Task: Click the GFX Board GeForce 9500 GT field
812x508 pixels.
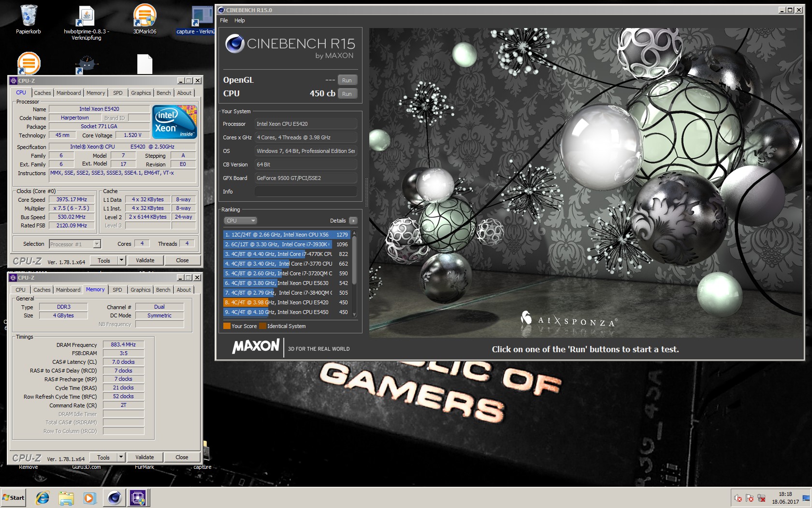Action: 305,178
